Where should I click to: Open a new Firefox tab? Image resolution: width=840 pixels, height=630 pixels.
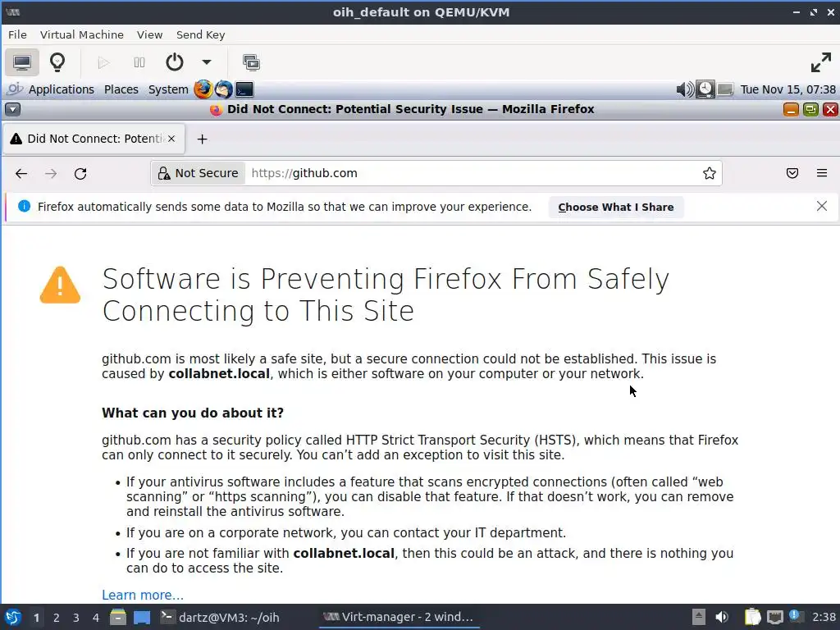[x=202, y=139]
